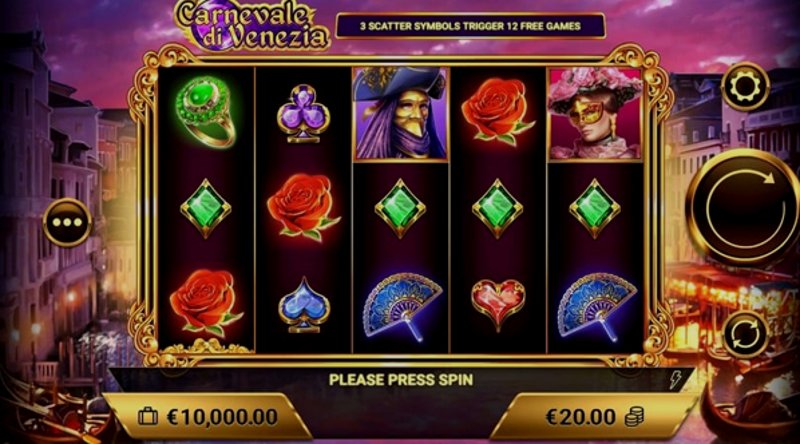Click the purple club gem symbol
Screen dimensions: 800x444
[304, 114]
